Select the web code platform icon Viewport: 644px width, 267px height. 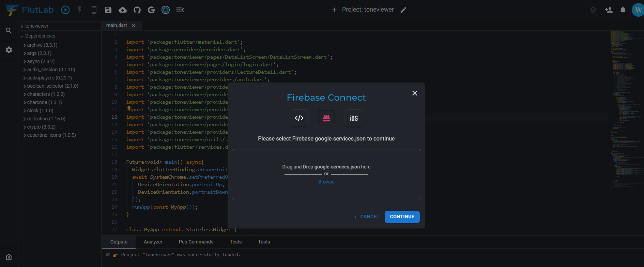coord(299,118)
